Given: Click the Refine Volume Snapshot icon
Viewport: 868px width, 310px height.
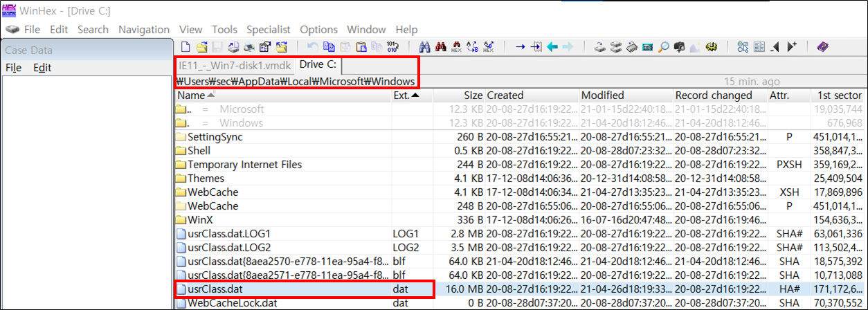Looking at the screenshot, I should pos(743,47).
